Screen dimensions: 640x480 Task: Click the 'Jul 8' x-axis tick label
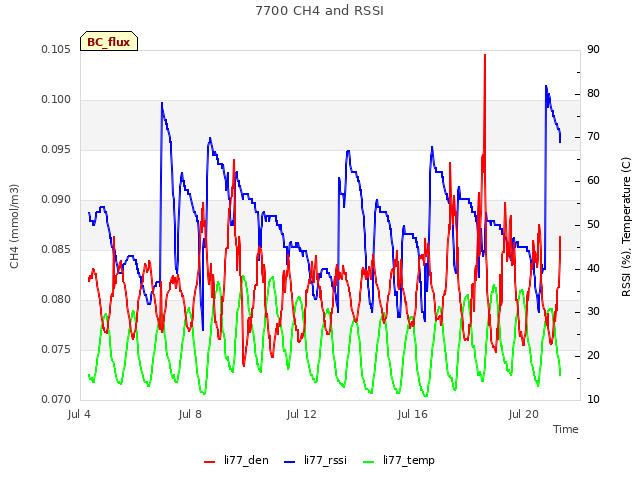coord(190,414)
